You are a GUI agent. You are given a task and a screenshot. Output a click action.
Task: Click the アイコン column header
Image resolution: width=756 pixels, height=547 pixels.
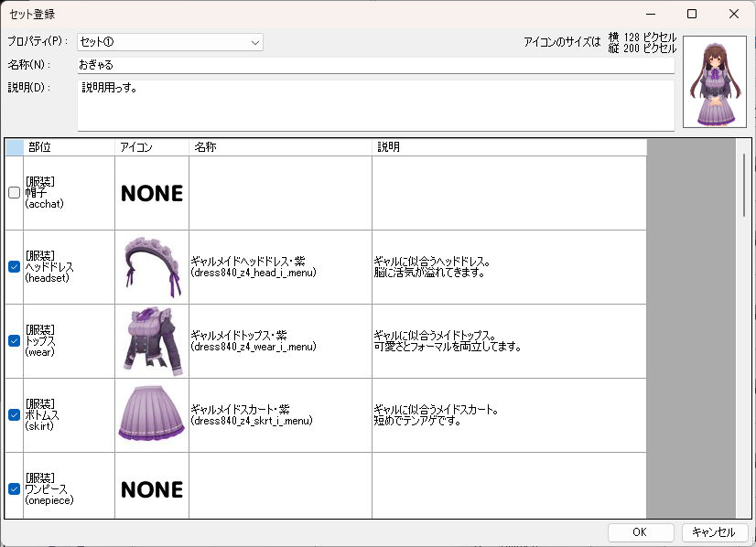click(x=151, y=147)
